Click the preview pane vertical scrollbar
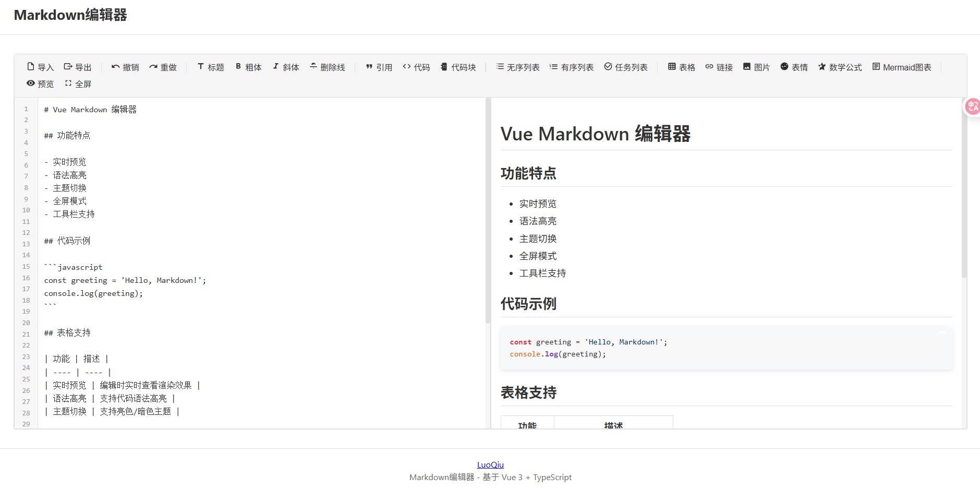The image size is (980, 489). pos(964,188)
